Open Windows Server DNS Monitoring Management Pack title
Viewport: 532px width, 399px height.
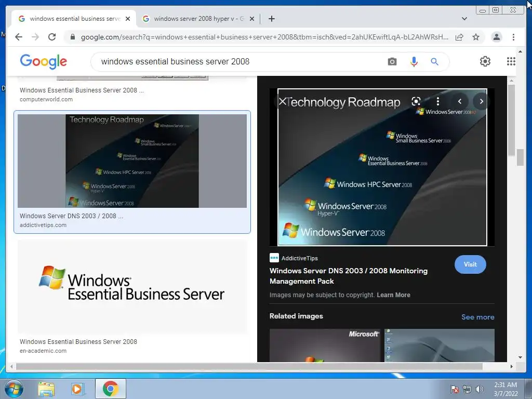pos(349,276)
